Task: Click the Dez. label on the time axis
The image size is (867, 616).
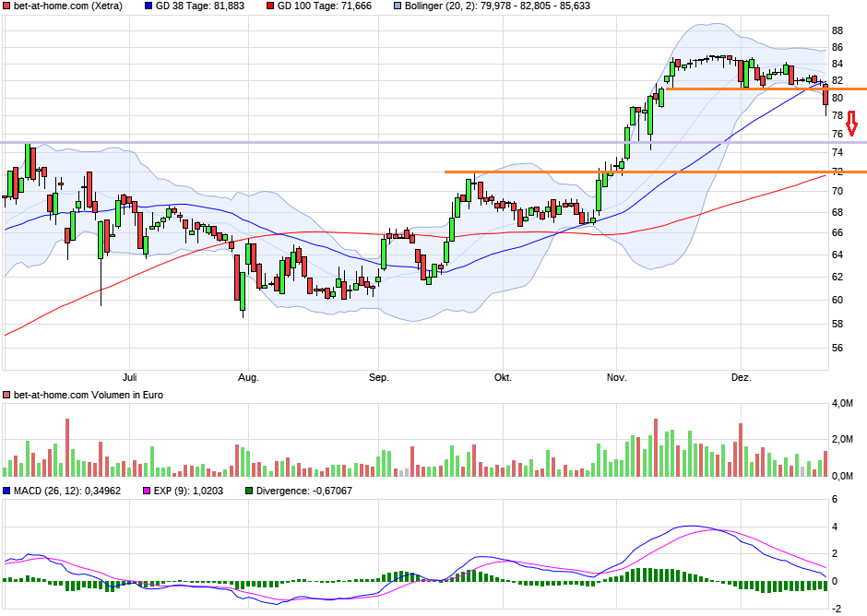Action: click(x=740, y=377)
